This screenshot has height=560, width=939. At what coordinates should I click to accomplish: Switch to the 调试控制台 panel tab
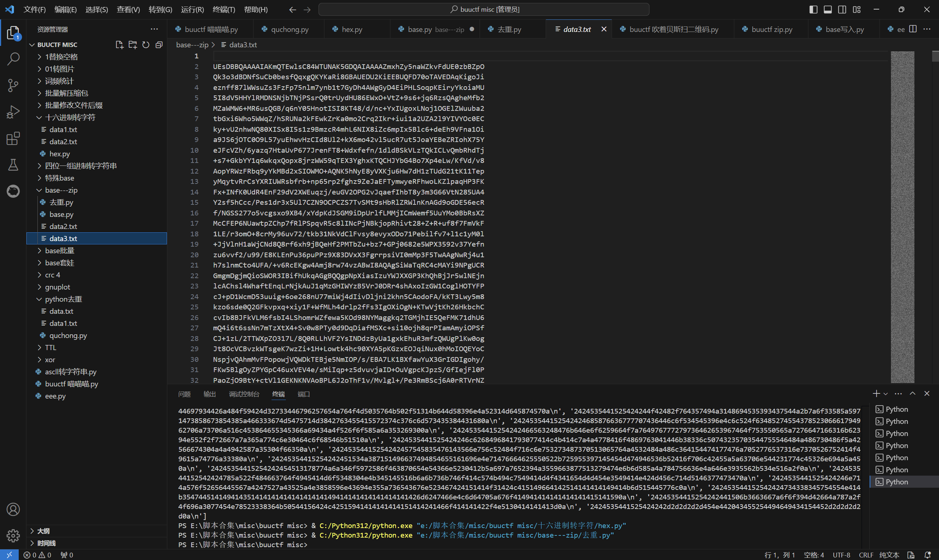(x=244, y=394)
